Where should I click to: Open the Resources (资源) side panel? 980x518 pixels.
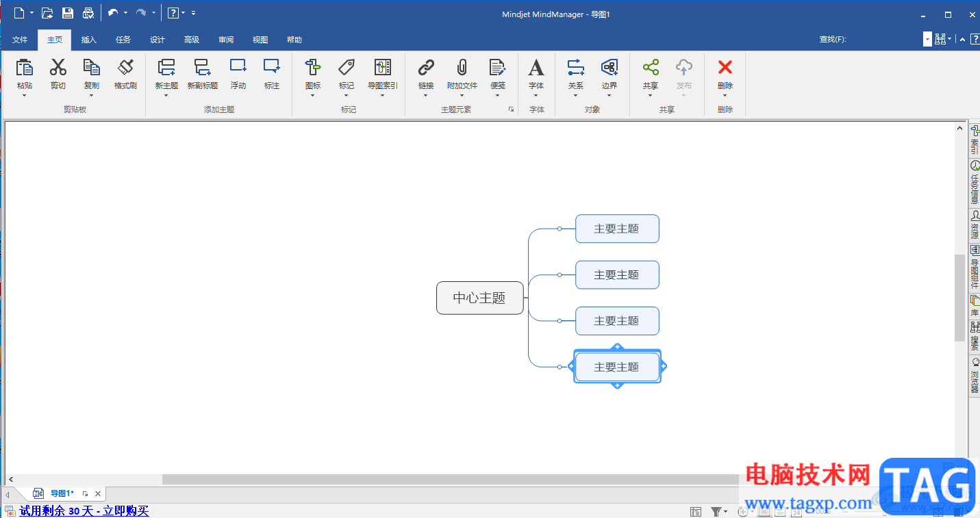pyautogui.click(x=975, y=224)
